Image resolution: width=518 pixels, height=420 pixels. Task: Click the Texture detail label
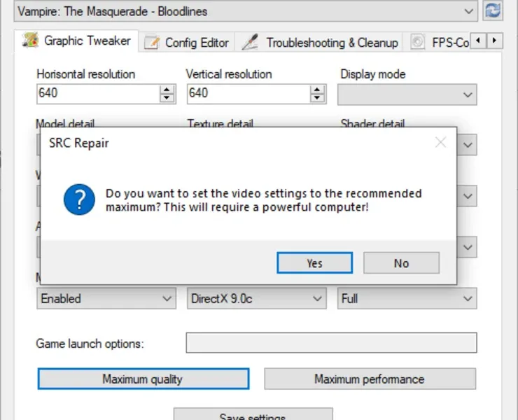coord(220,123)
